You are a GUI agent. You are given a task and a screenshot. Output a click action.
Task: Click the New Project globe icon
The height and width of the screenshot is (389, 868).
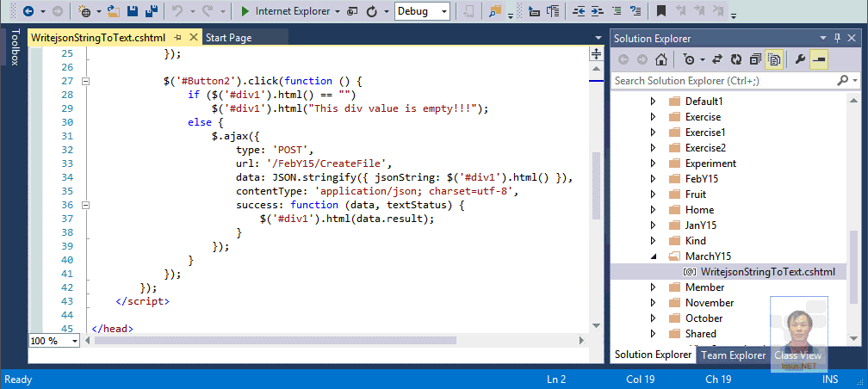click(x=84, y=11)
